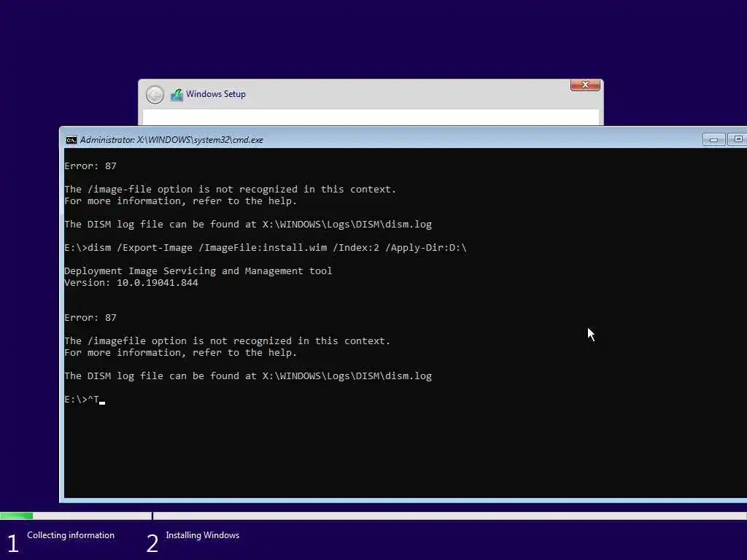747x560 pixels.
Task: Click the first 'DISM log file' path line
Action: 248,225
